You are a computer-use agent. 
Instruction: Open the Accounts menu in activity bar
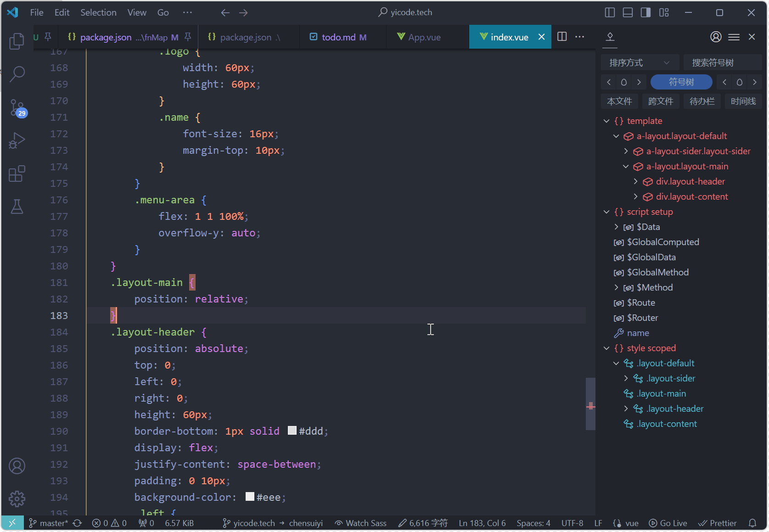click(x=17, y=466)
